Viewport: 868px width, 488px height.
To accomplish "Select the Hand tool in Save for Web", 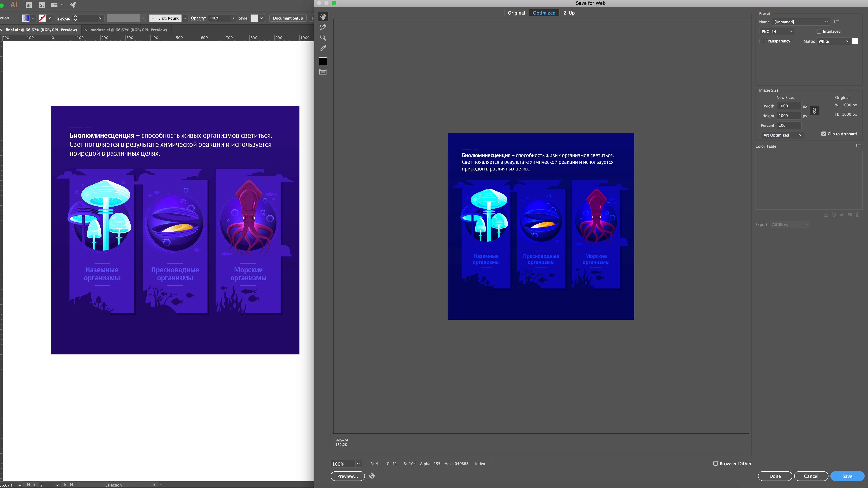I will pyautogui.click(x=323, y=17).
